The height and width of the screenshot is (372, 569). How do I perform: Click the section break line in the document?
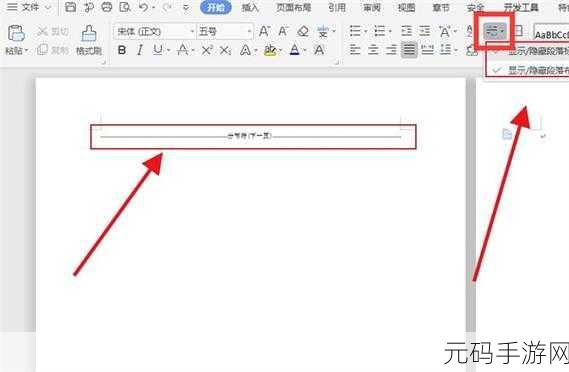[x=250, y=136]
